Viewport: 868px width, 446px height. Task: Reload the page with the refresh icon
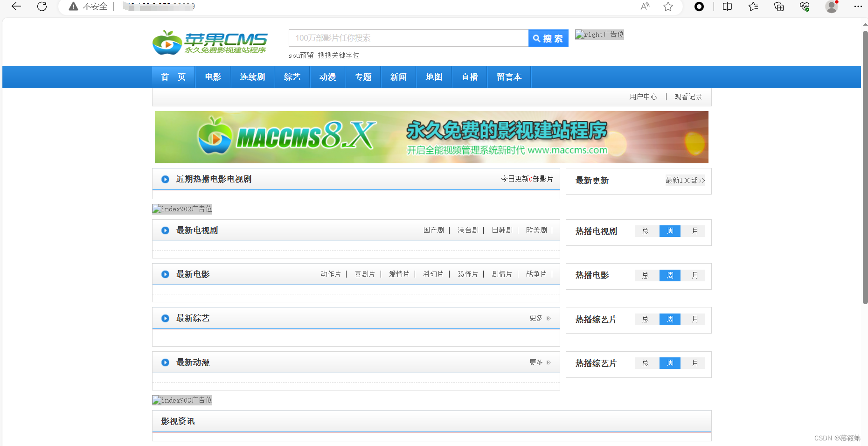(42, 7)
